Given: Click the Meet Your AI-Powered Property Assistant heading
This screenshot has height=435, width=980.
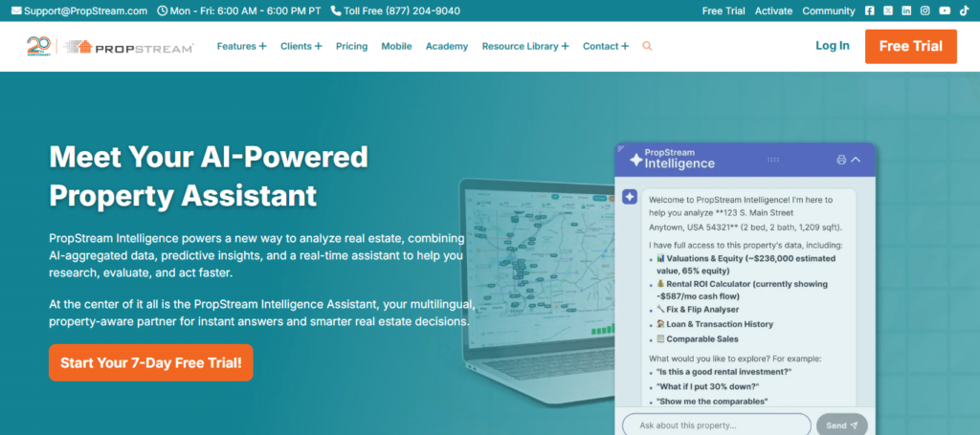Looking at the screenshot, I should (x=209, y=176).
